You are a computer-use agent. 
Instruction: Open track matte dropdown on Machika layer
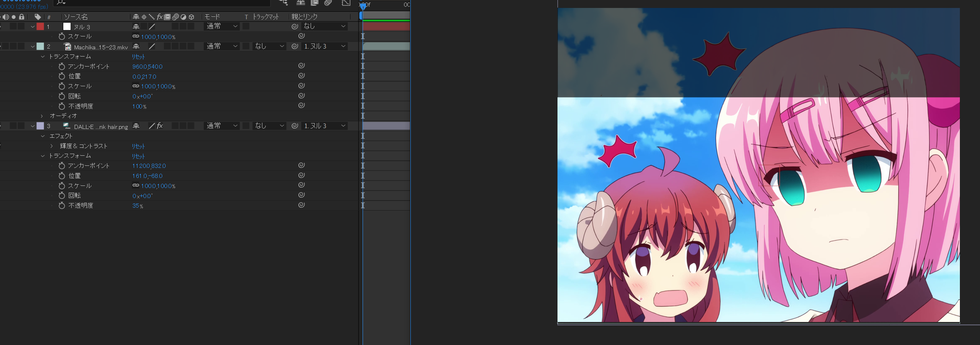click(270, 46)
